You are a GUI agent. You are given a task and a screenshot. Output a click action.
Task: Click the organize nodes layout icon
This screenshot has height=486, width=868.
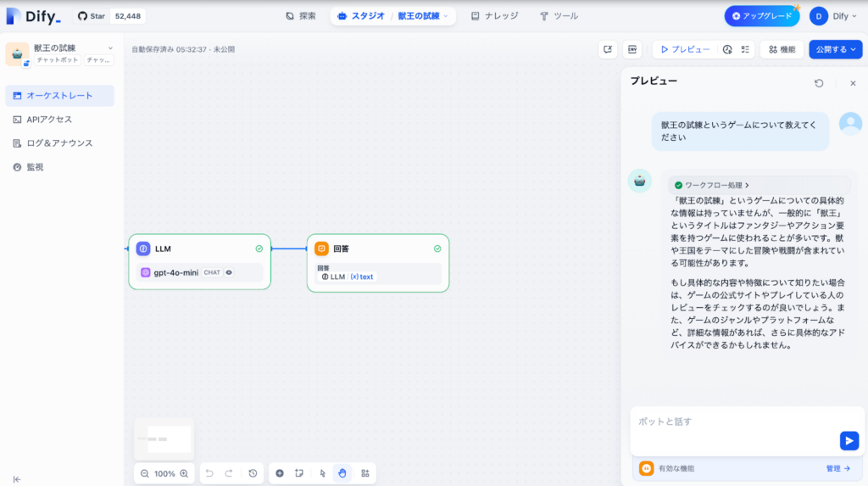coord(365,473)
